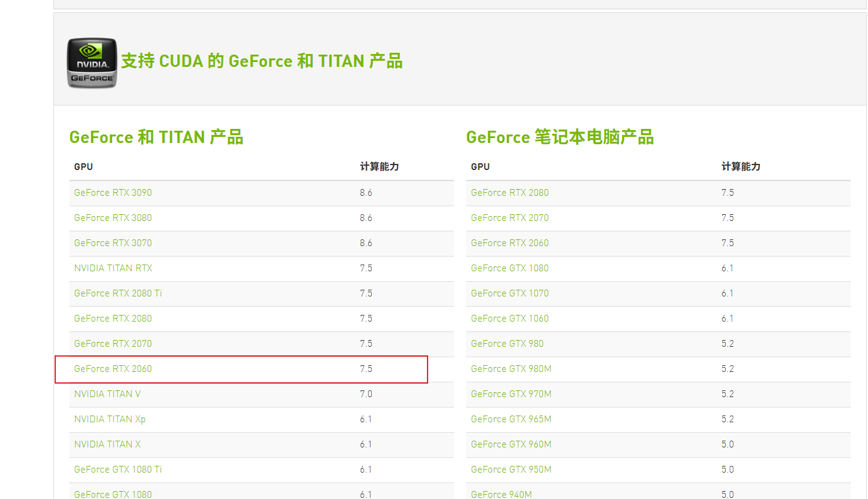The width and height of the screenshot is (868, 499).
Task: Open the GeForce GTX 980M link
Action: point(511,369)
